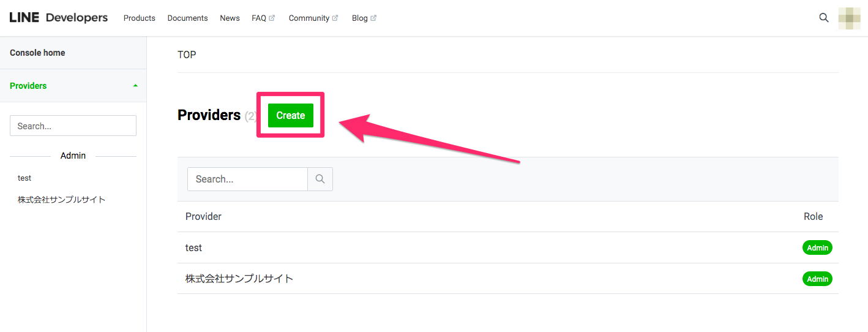
Task: Open the user profile avatar
Action: click(x=849, y=18)
